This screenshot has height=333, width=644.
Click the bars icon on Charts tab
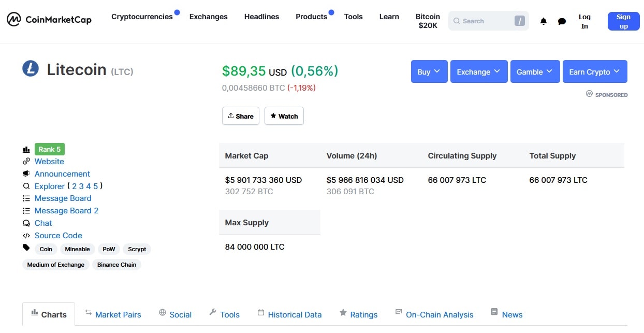35,312
